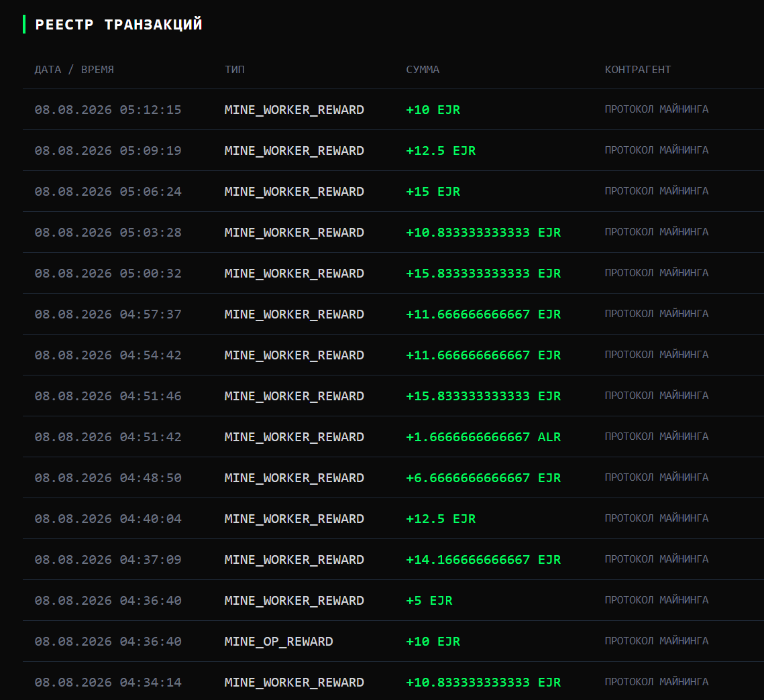This screenshot has height=700, width=764.
Task: Click the КОНТРАГЕНТ column header
Action: pyautogui.click(x=638, y=70)
